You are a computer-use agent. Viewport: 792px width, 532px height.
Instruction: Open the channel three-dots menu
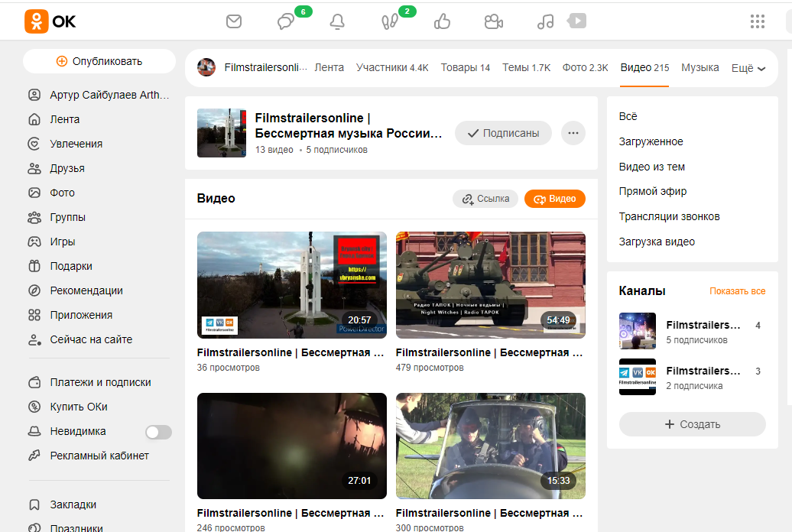(x=573, y=133)
